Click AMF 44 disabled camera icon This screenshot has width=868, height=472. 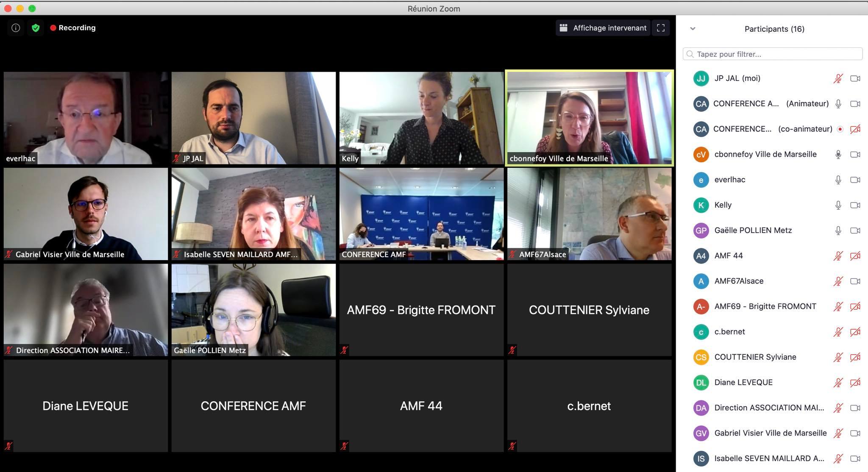click(855, 255)
